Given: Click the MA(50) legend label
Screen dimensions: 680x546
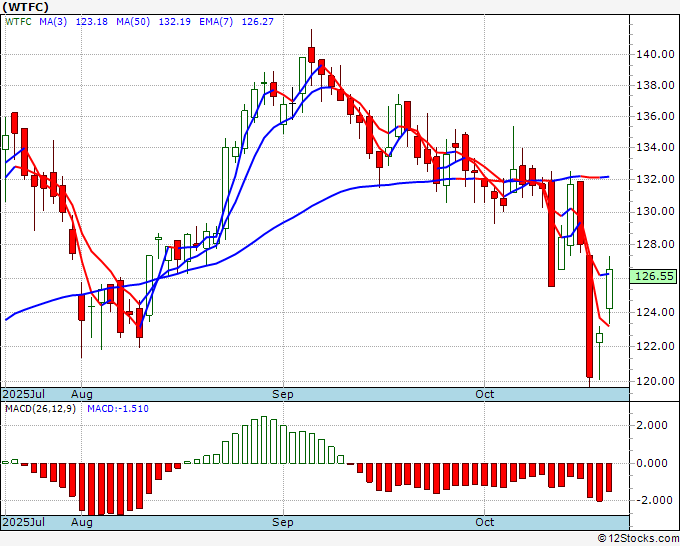Looking at the screenshot, I should click(x=133, y=21).
